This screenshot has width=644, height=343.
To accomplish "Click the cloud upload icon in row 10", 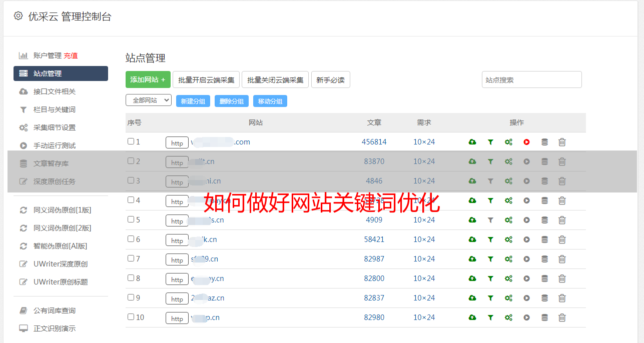I will pyautogui.click(x=472, y=317).
